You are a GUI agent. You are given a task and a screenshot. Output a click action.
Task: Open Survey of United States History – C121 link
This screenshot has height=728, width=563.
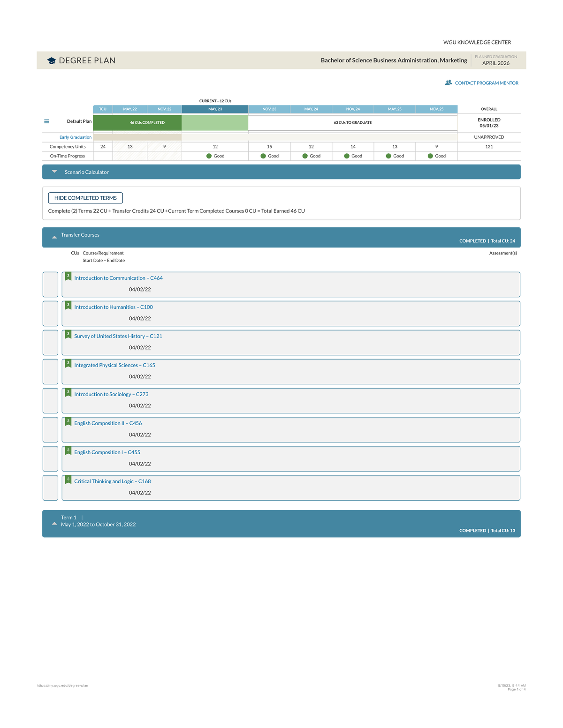[118, 336]
